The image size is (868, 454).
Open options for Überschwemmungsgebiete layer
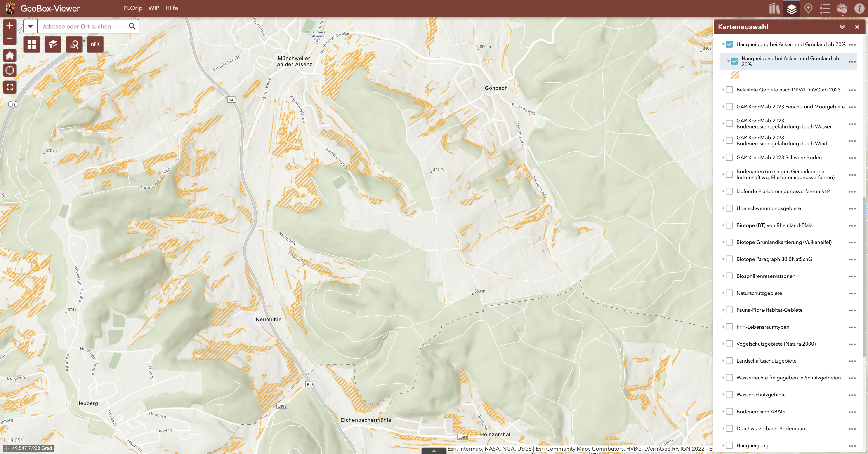(x=852, y=208)
